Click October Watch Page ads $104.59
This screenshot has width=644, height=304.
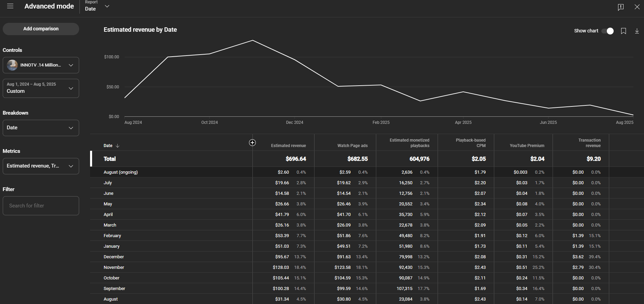[342, 278]
